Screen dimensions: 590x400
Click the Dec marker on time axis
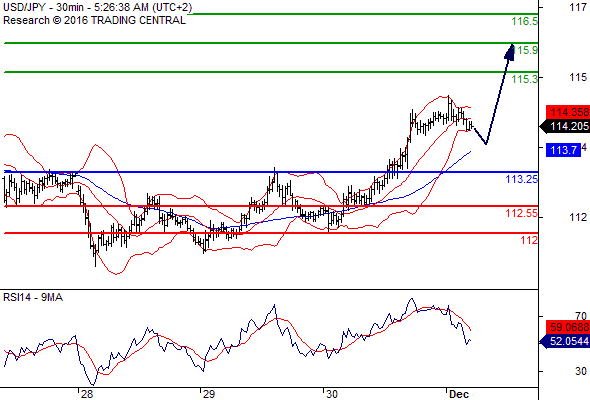tap(459, 394)
